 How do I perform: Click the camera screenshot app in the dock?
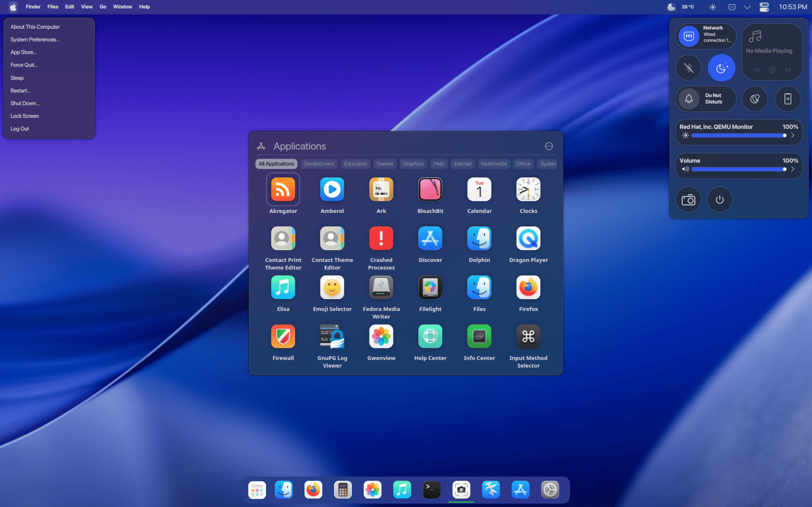pyautogui.click(x=461, y=490)
